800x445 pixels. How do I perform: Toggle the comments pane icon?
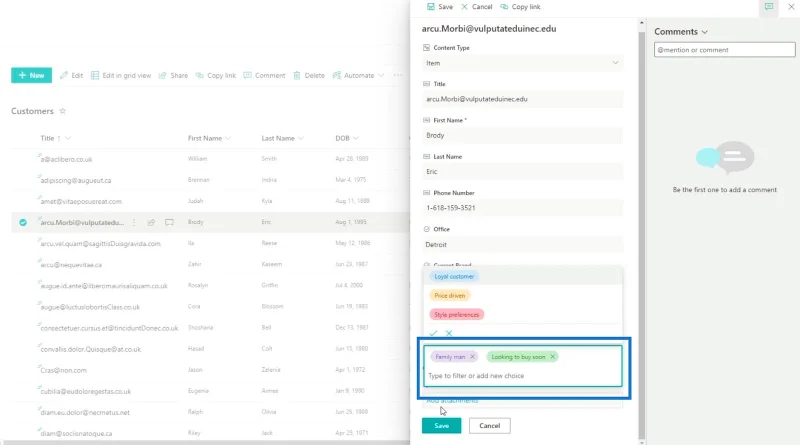768,7
